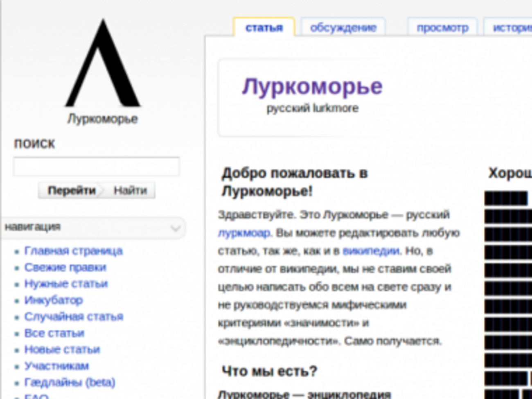The height and width of the screenshot is (399, 532).
Task: Open Свежие правки in the sidebar
Action: 65,267
